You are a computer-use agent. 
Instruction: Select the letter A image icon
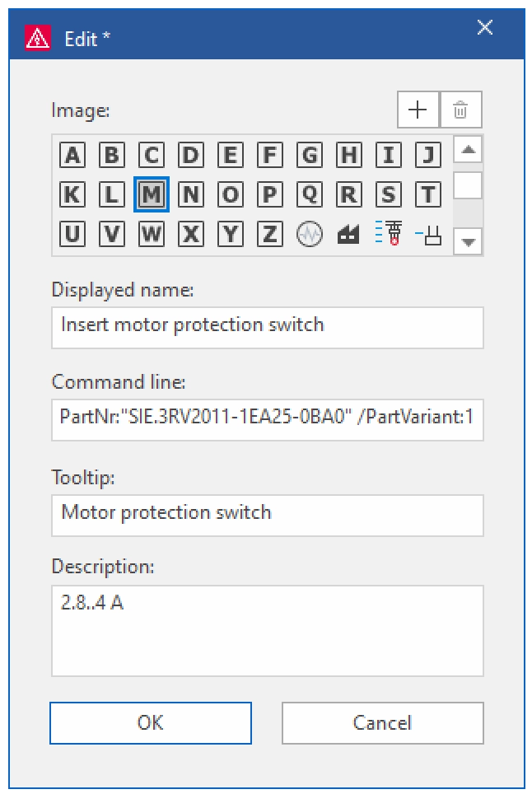(72, 155)
